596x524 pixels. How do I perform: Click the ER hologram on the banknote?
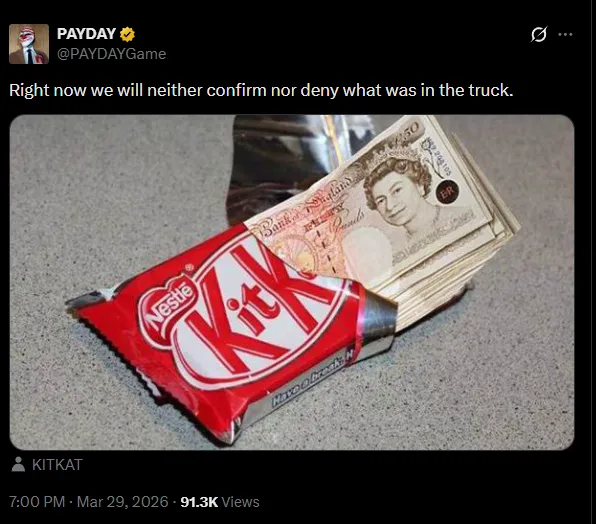pyautogui.click(x=447, y=192)
